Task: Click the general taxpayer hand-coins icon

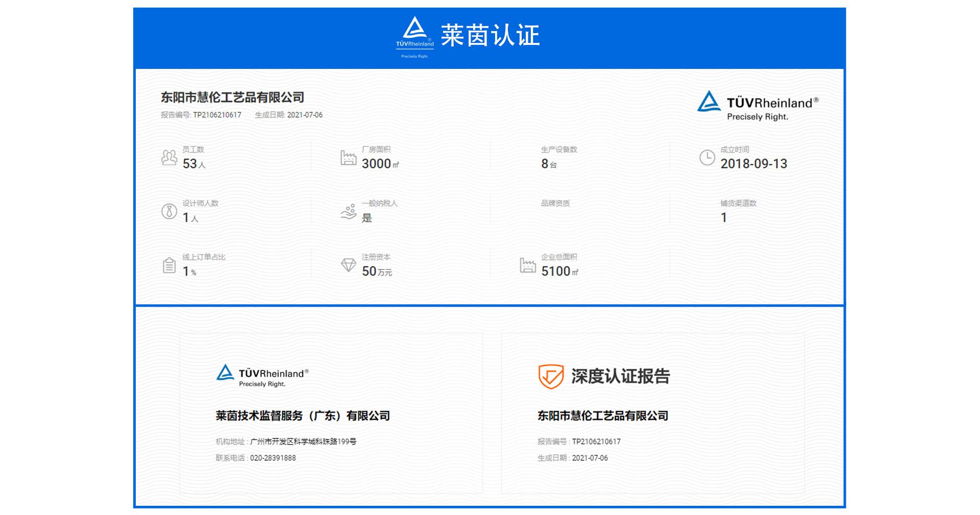Action: click(x=348, y=211)
